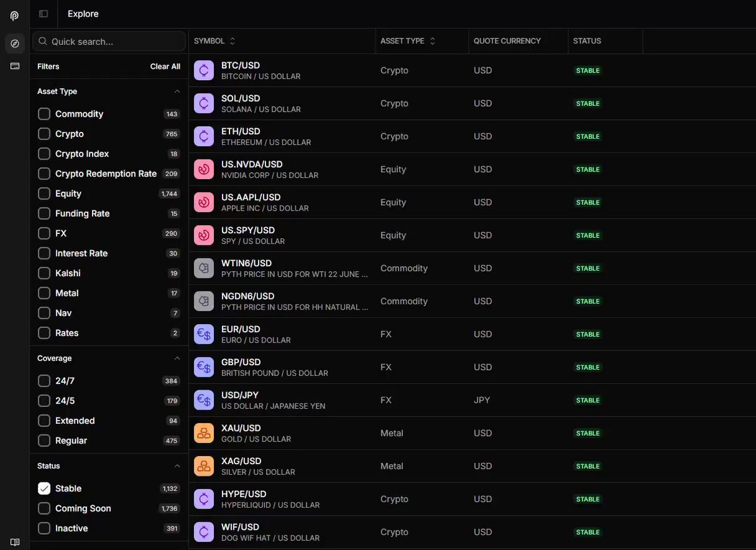Click the XAU/USD gold metal icon

click(x=204, y=433)
